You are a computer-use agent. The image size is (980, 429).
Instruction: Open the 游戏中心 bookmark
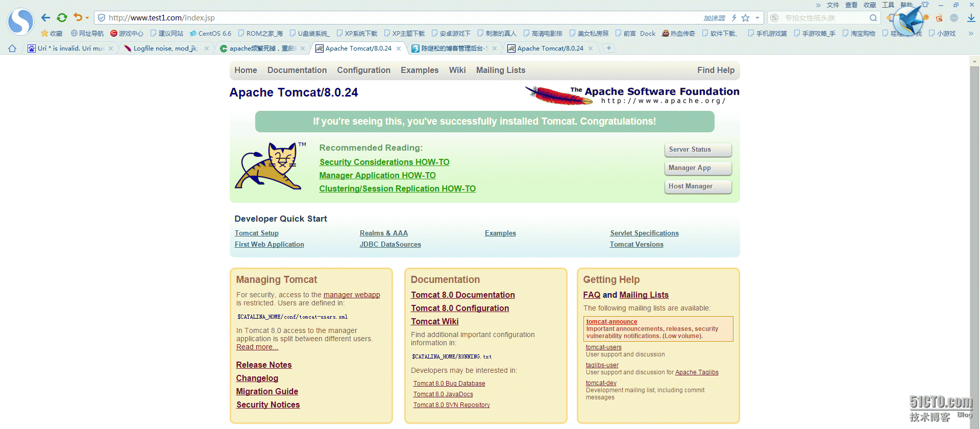point(127,34)
